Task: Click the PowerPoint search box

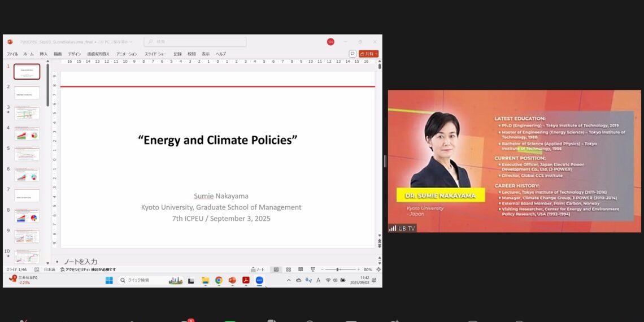Action: pyautogui.click(x=195, y=42)
